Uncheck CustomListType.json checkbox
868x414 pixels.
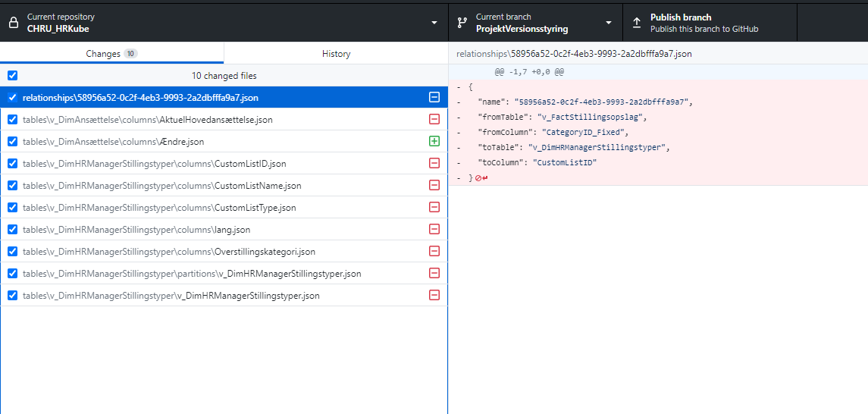pyautogui.click(x=13, y=208)
